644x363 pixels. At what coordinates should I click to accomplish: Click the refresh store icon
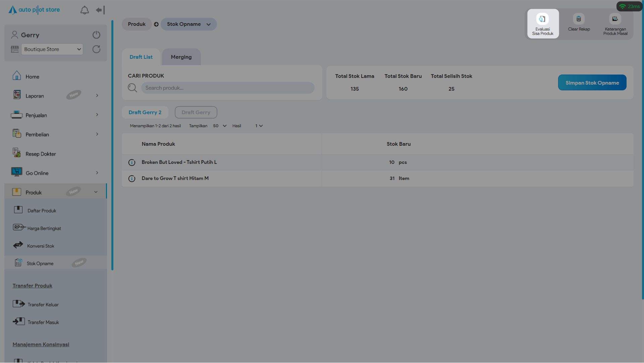(x=96, y=49)
